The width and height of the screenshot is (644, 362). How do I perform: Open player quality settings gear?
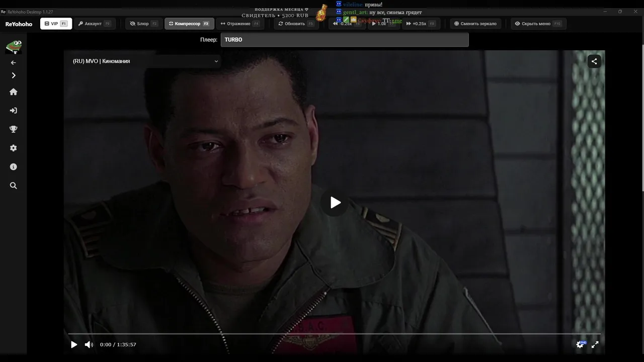tap(580, 344)
